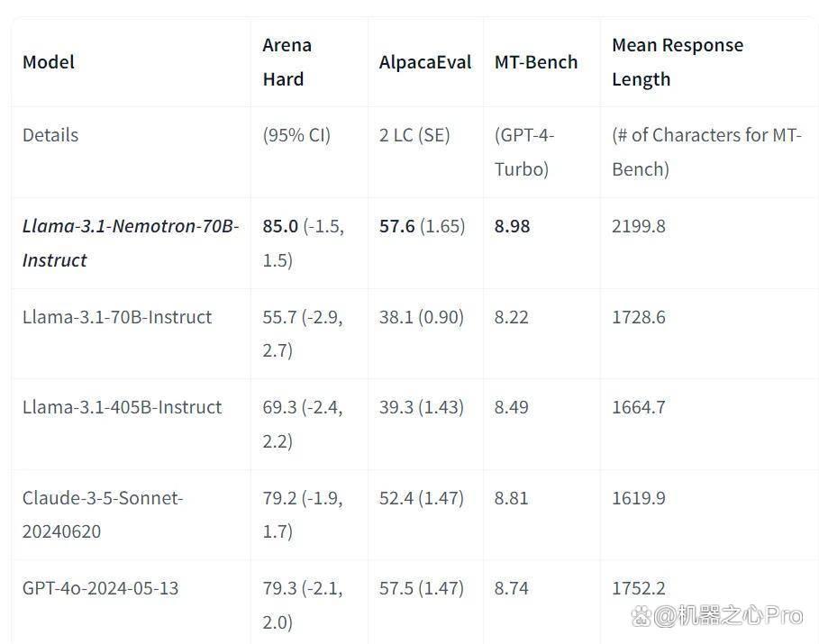Select the Llama-3.1-Nemotron-70B-Instruct model name
The image size is (819, 644).
click(131, 243)
